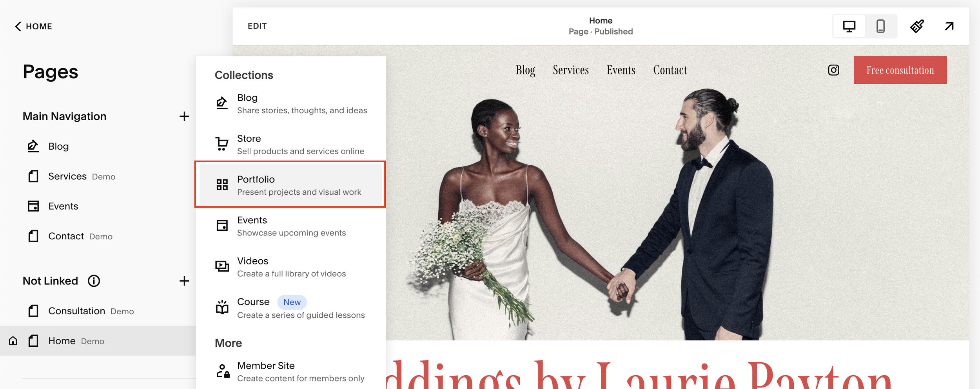980x389 pixels.
Task: Click the Collections heading
Action: click(244, 75)
